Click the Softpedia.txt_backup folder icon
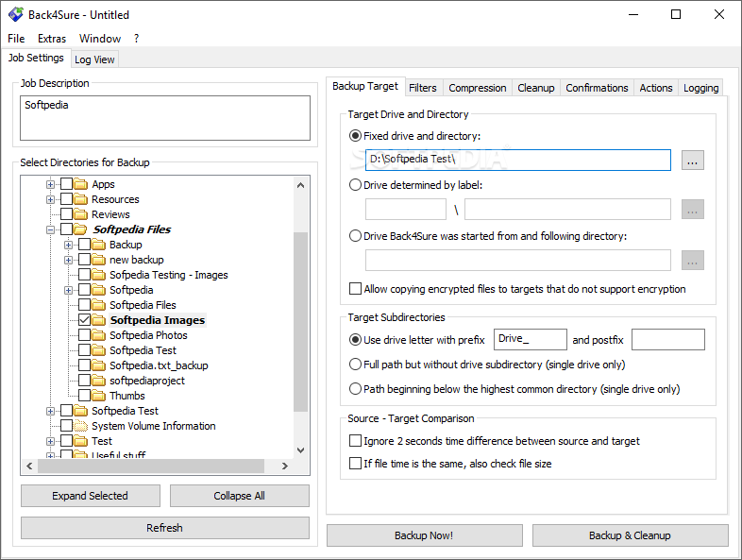Screen dimensions: 742x560 [x=99, y=365]
